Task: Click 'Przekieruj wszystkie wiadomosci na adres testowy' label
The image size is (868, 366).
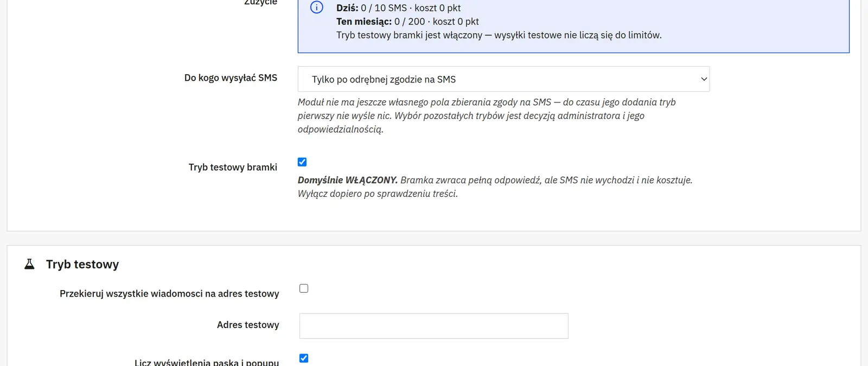Action: tap(169, 293)
